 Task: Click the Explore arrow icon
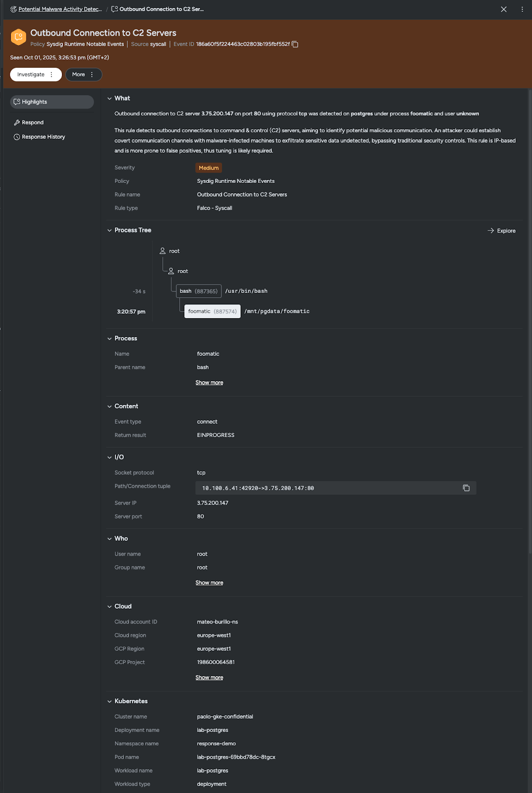[x=491, y=231]
